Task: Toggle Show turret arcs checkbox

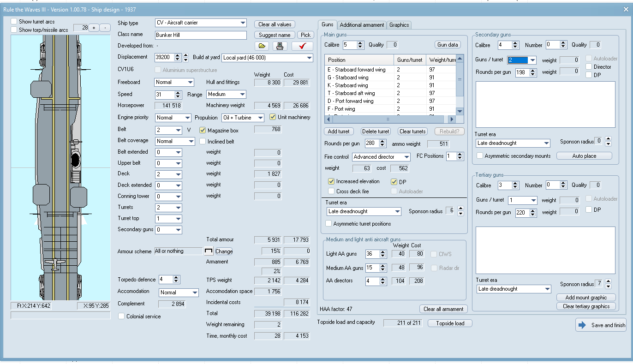Action: point(14,22)
